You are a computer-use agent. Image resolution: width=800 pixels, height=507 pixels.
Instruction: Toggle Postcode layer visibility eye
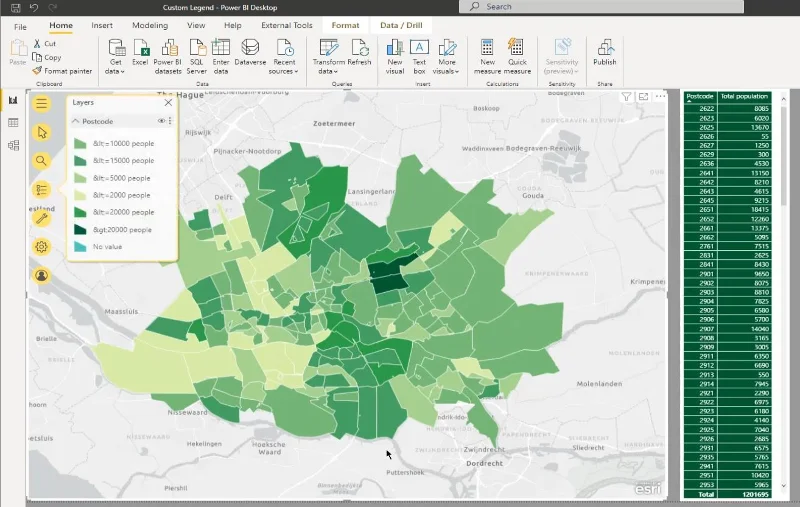click(161, 121)
